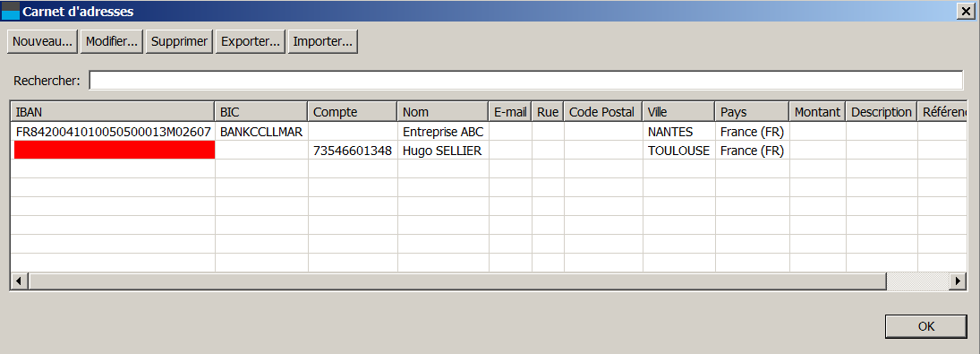Image resolution: width=980 pixels, height=354 pixels.
Task: Click the horizontal scrollbar left arrow
Action: point(20,281)
